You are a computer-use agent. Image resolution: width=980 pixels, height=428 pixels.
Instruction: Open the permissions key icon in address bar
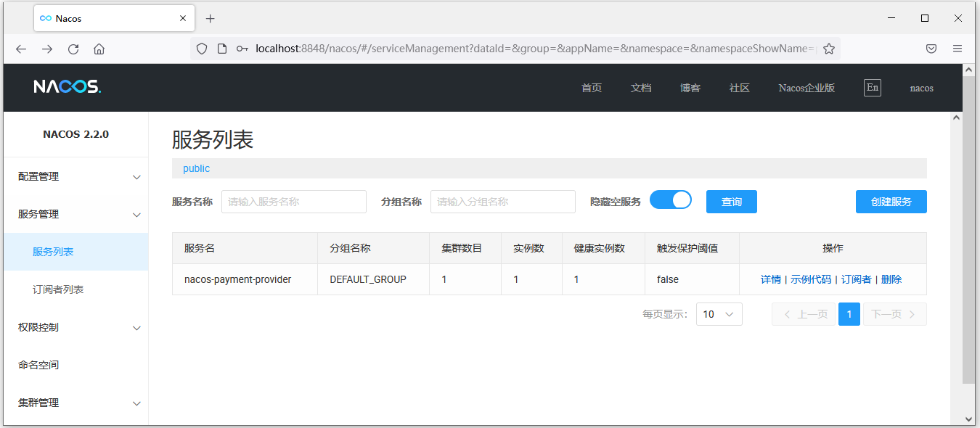(242, 49)
